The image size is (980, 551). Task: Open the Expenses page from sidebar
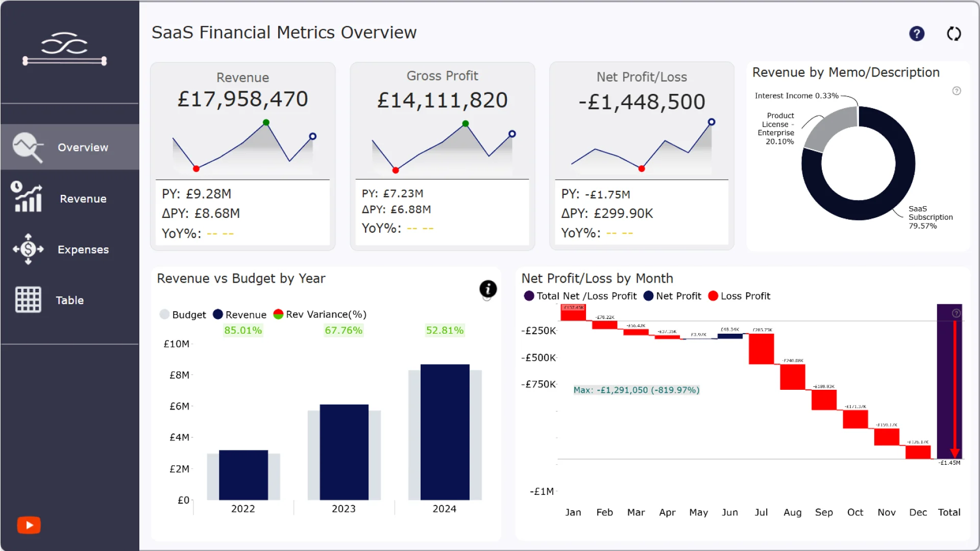[83, 249]
